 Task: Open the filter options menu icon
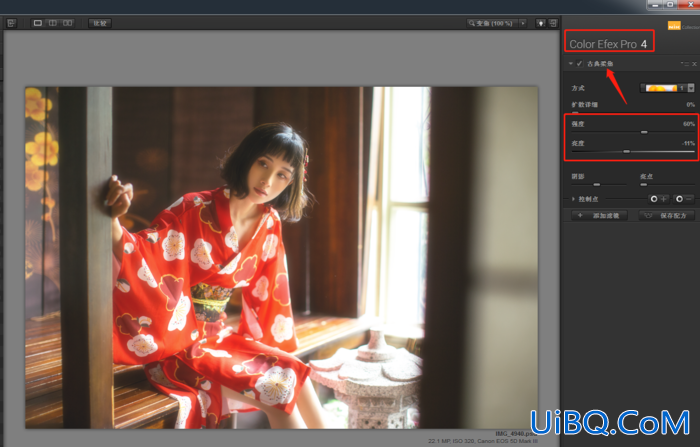685,64
